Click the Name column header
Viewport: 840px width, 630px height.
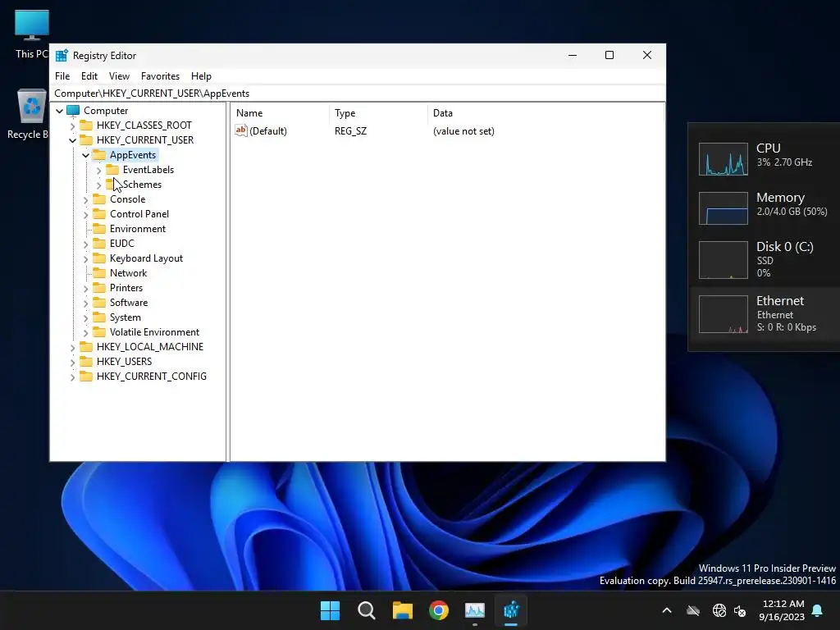(281, 113)
